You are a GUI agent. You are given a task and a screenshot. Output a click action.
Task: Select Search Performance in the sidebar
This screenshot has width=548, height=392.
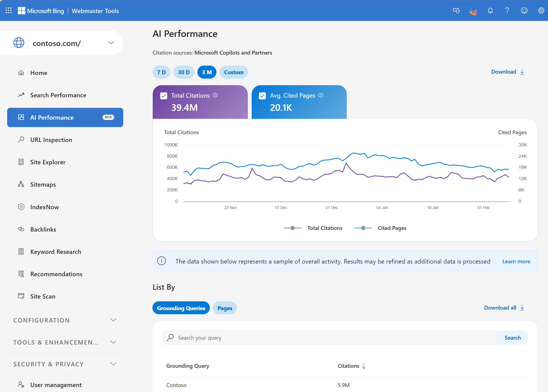58,95
